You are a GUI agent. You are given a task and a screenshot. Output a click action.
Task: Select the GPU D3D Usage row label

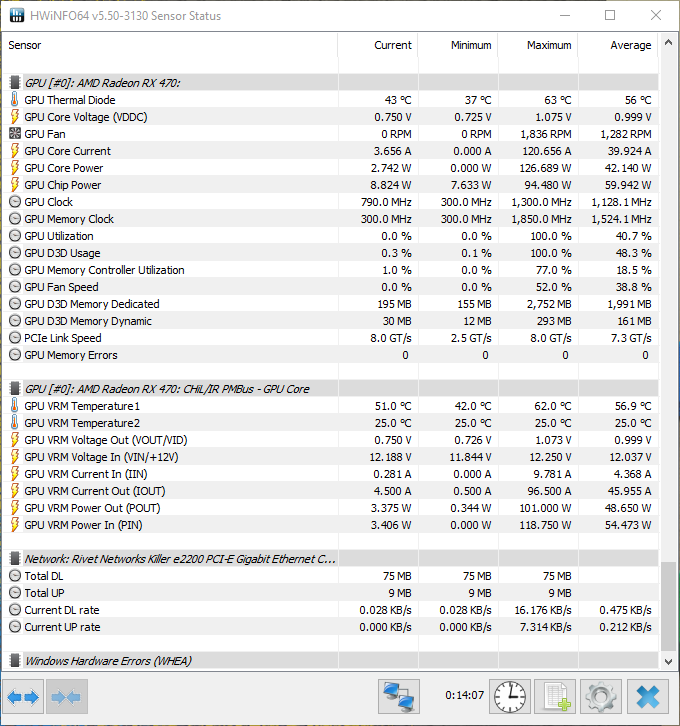[62, 253]
